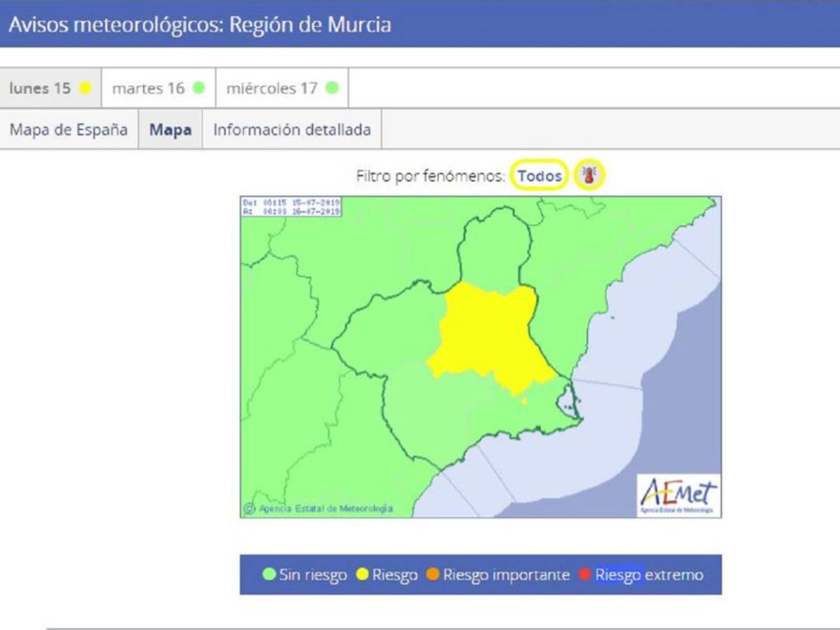Select the Todos phenomenon filter

click(x=539, y=176)
